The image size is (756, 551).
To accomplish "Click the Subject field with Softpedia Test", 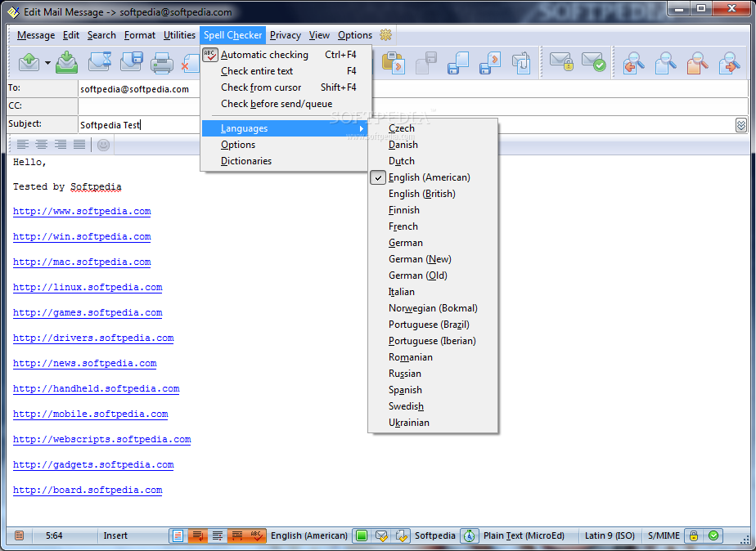I will click(139, 125).
